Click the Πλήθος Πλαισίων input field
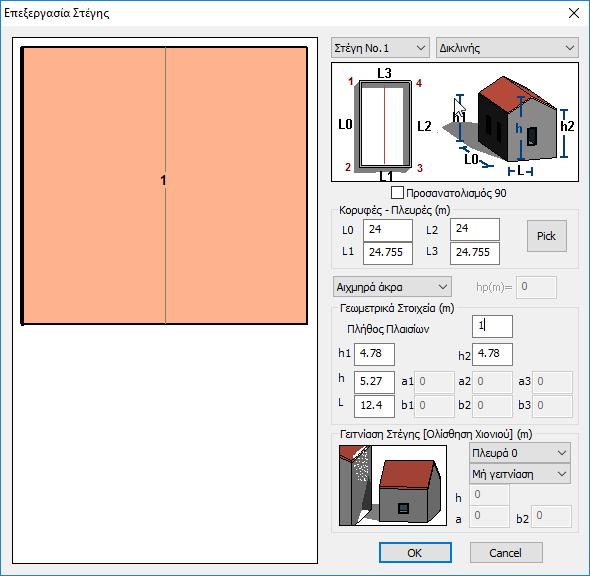 (492, 326)
